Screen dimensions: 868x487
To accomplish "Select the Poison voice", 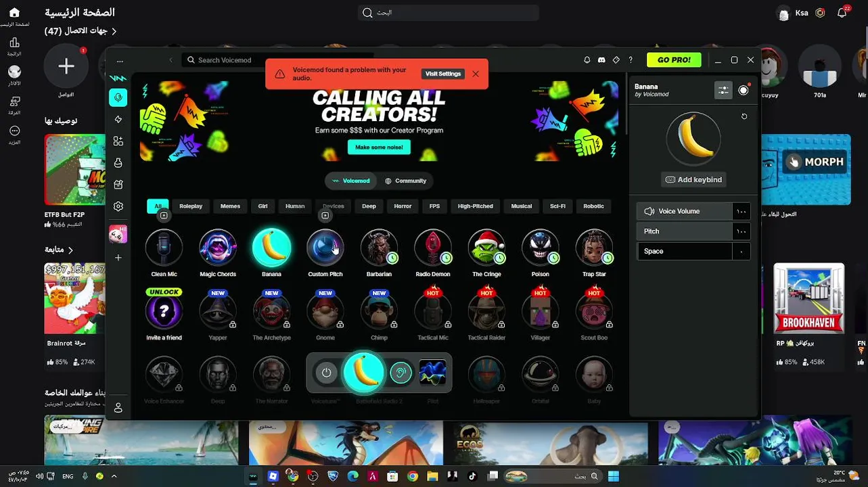I will point(541,248).
